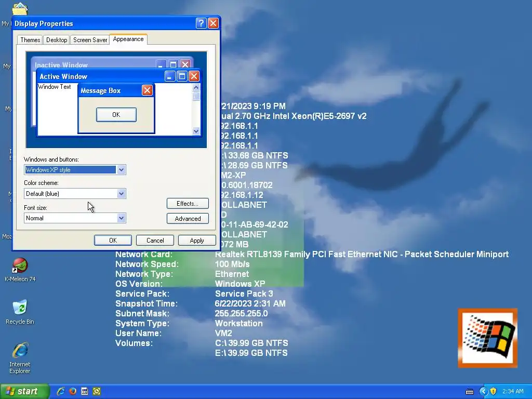
Task: Click the '100 Mb/s' network speed value
Action: pos(232,264)
